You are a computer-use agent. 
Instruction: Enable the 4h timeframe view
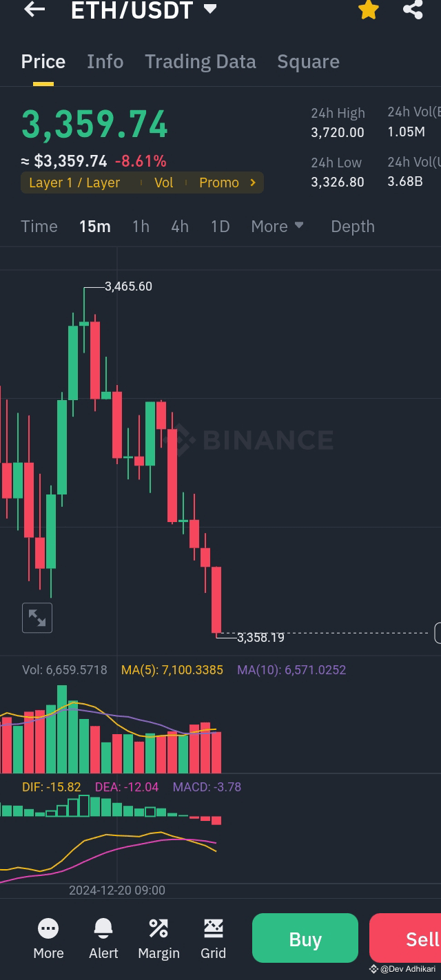click(x=180, y=226)
